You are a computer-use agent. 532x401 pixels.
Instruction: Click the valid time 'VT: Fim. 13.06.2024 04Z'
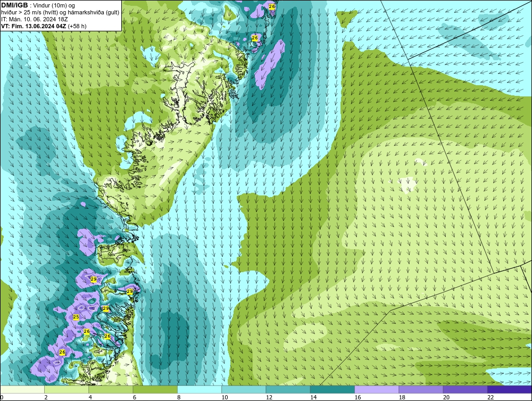point(34,26)
